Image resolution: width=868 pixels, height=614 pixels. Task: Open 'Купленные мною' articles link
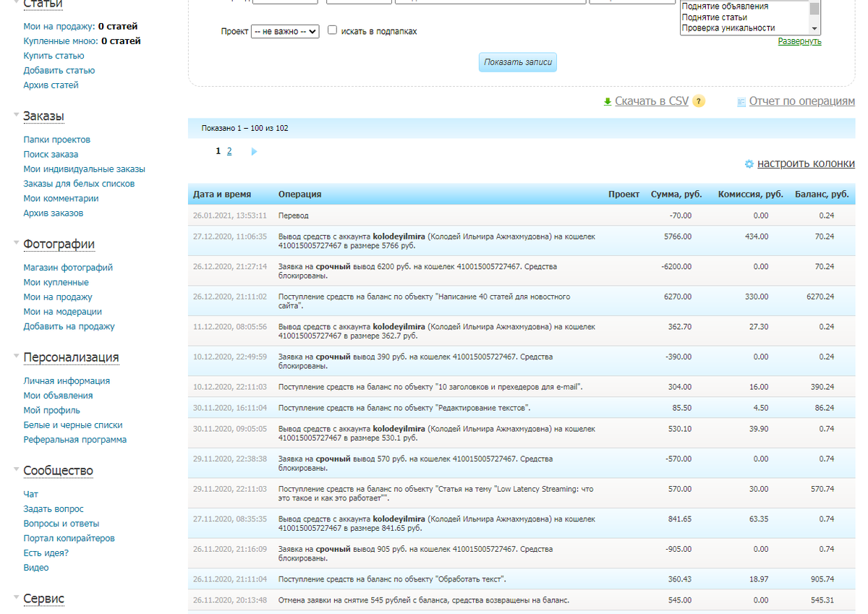coord(61,41)
